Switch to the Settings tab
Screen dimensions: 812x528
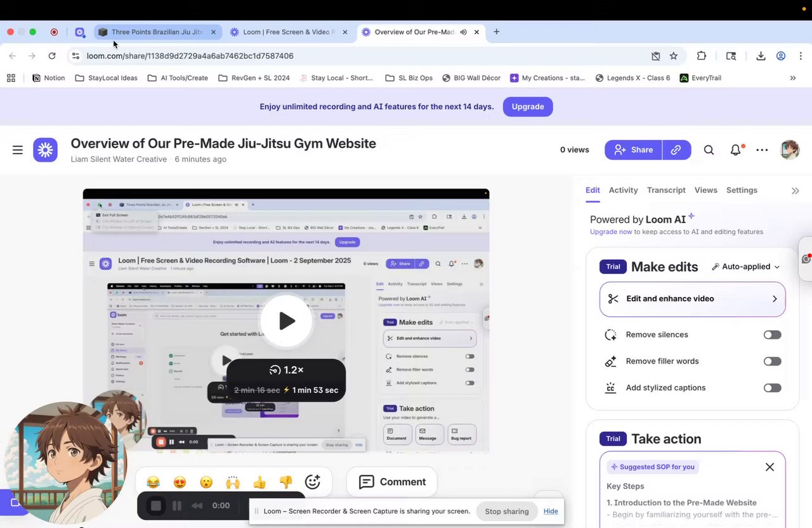tap(742, 190)
